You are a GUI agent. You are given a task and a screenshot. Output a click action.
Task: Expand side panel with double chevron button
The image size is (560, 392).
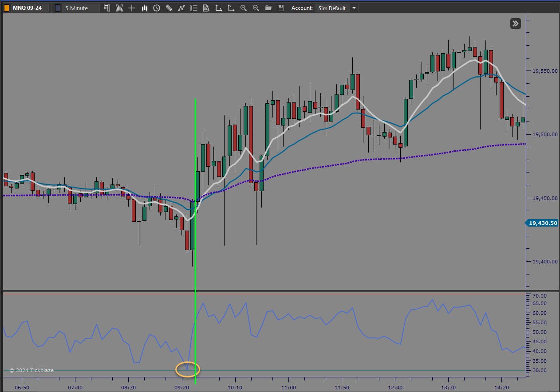click(515, 24)
